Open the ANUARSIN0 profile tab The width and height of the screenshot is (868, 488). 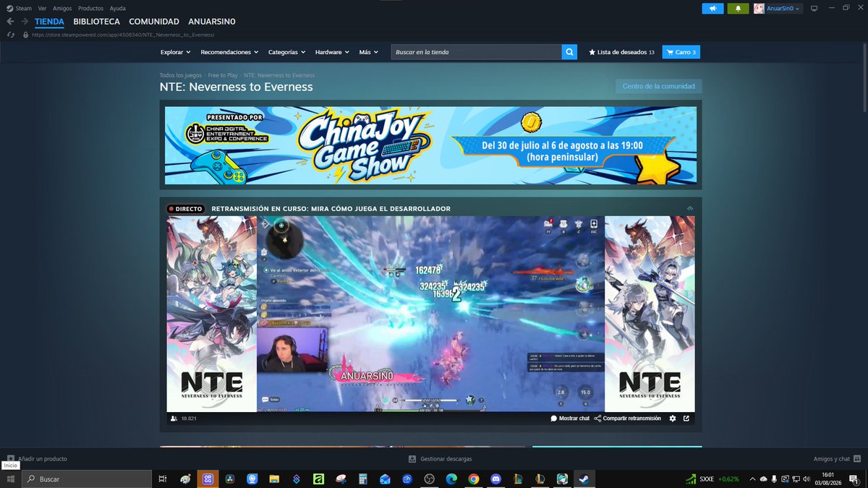click(x=212, y=22)
